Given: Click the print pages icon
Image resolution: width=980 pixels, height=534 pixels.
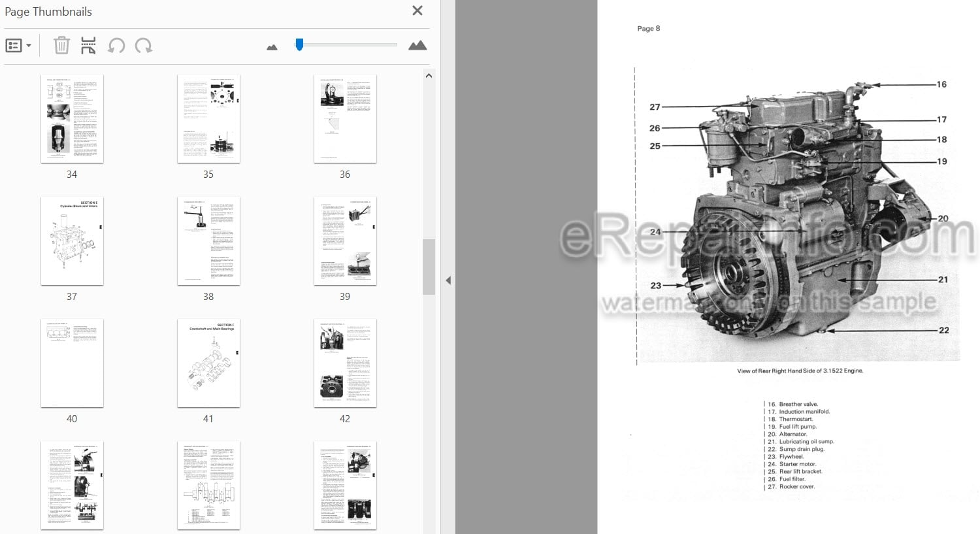Looking at the screenshot, I should click(x=88, y=45).
